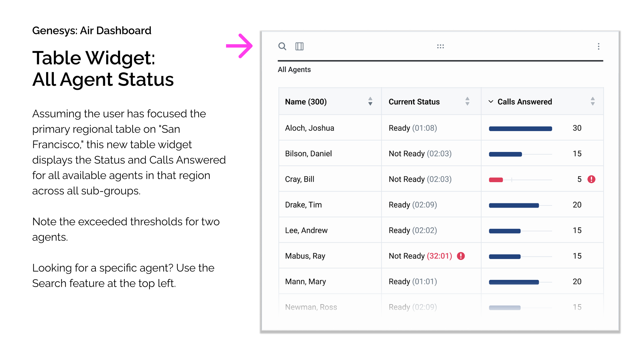This screenshot has width=644, height=362.
Task: Open the Search feature for agents
Action: point(282,47)
